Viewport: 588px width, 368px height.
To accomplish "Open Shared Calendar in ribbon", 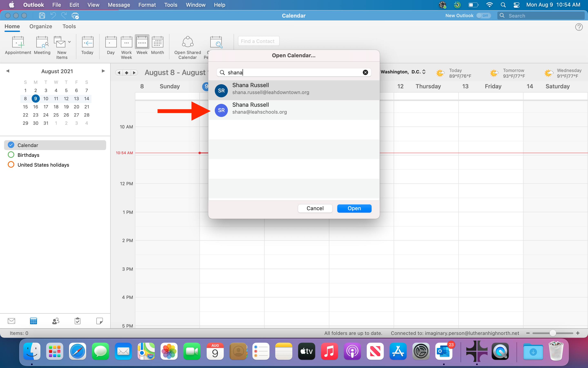I will [188, 47].
